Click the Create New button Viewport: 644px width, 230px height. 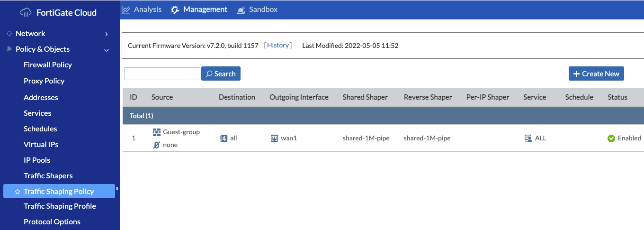pyautogui.click(x=596, y=74)
